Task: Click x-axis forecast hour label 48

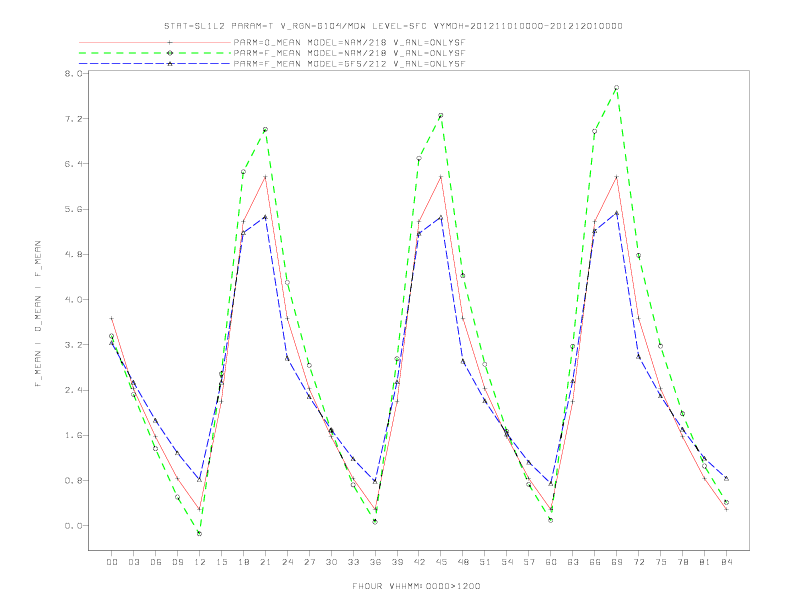Action: 463,562
